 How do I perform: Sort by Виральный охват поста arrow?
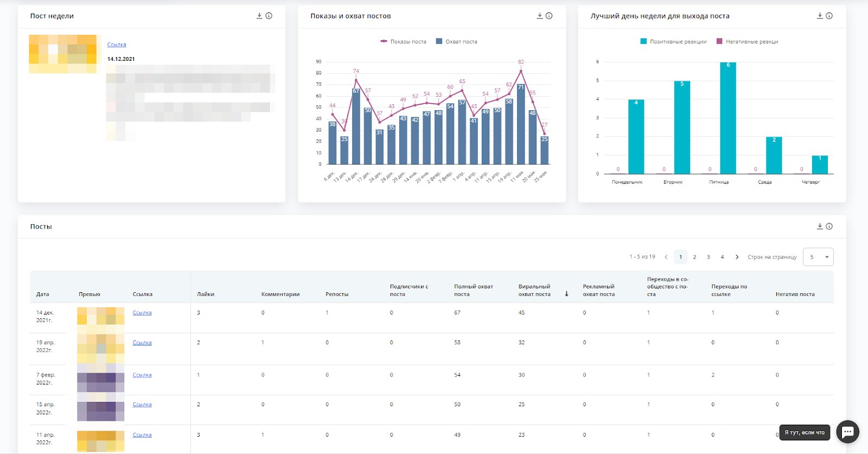[566, 294]
